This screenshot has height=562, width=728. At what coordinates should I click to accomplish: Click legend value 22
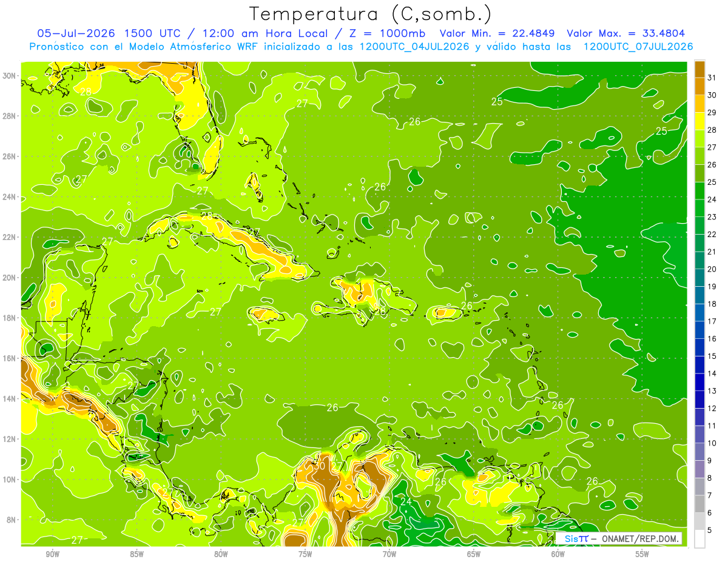pyautogui.click(x=712, y=234)
